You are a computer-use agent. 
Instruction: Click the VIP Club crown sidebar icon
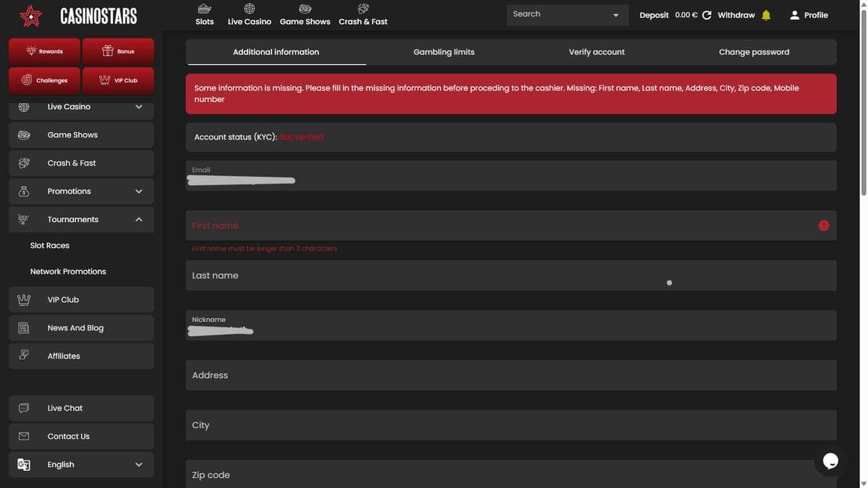pyautogui.click(x=24, y=299)
